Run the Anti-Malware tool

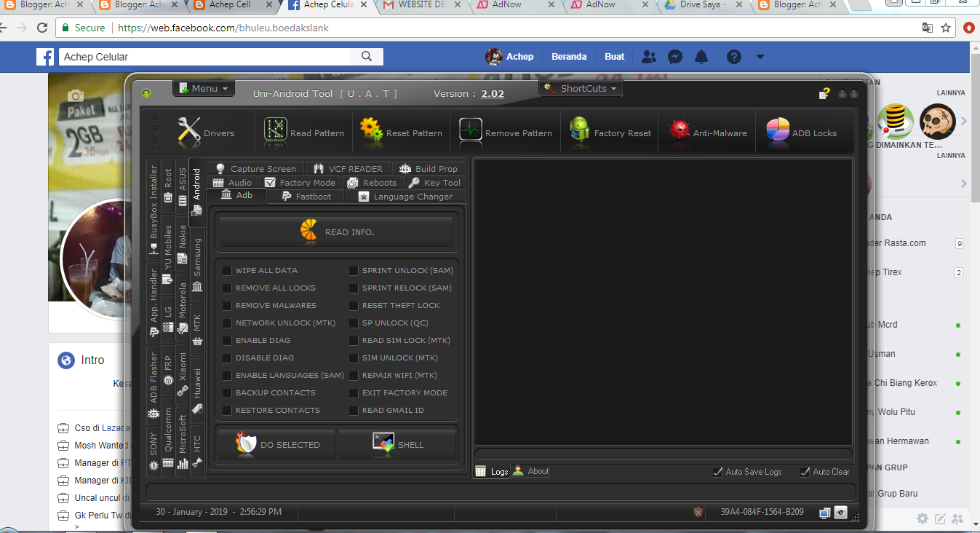(x=708, y=133)
